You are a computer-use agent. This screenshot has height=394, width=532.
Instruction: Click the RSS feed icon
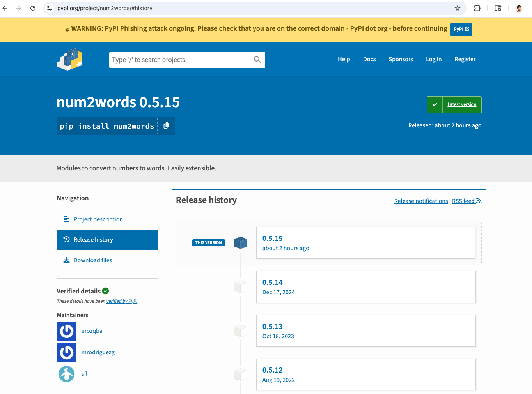[479, 201]
